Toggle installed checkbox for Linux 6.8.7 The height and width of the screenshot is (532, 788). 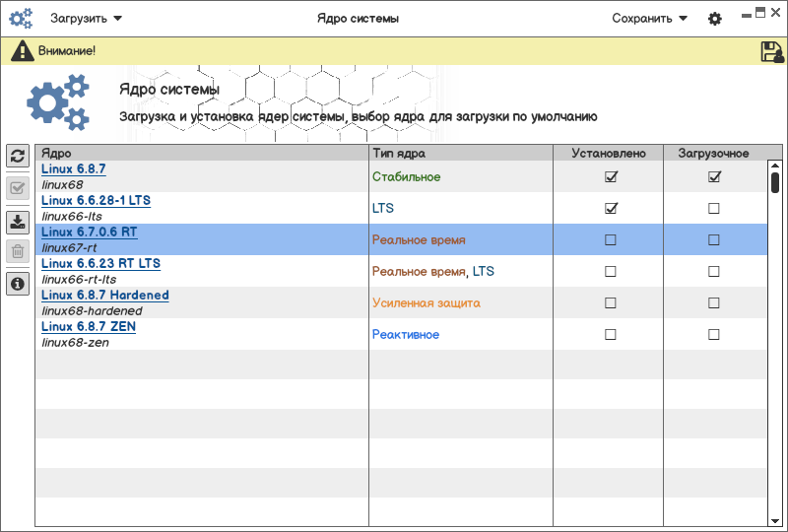coord(611,177)
